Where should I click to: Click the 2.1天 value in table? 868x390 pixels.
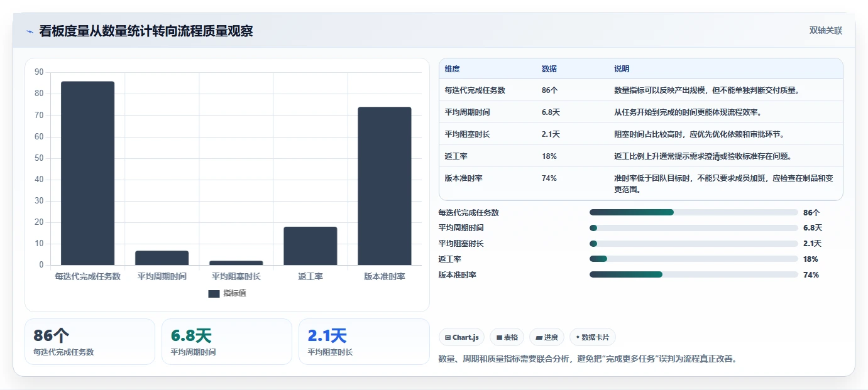pos(551,134)
